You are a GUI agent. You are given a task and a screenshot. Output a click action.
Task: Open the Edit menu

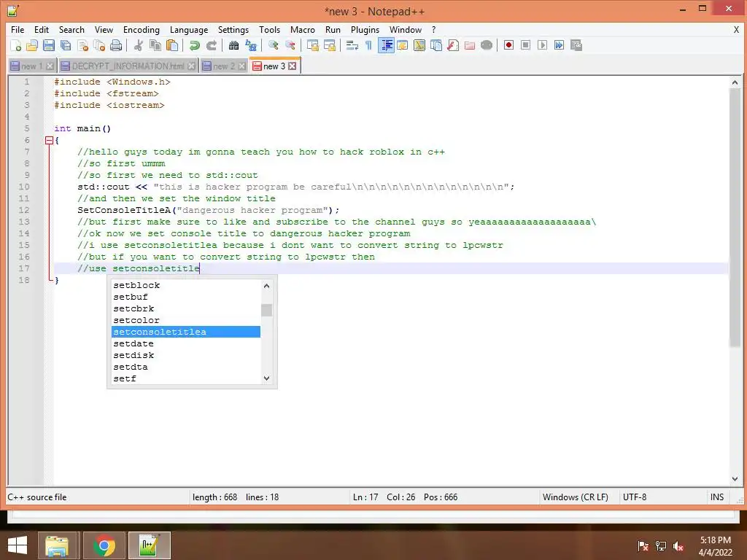coord(42,29)
